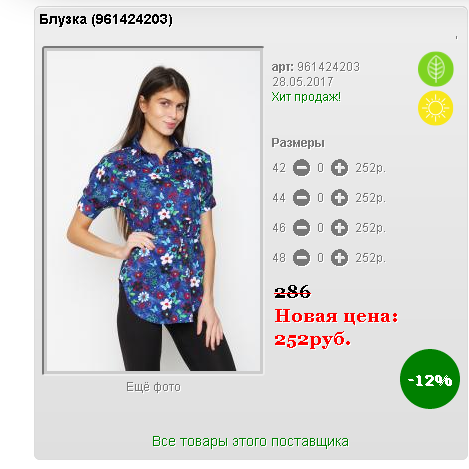Viewport: 469px width, 469px height.
Task: Click the 'Новая цена: 252руб.' text
Action: pos(336,328)
